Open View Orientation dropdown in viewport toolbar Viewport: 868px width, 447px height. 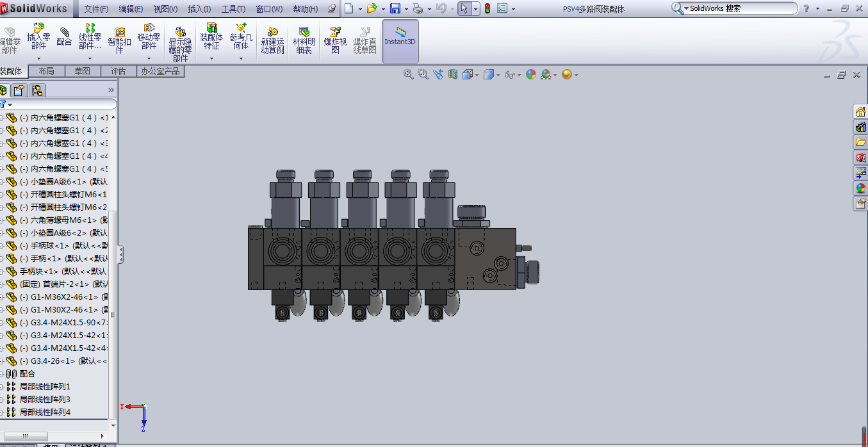[x=470, y=74]
